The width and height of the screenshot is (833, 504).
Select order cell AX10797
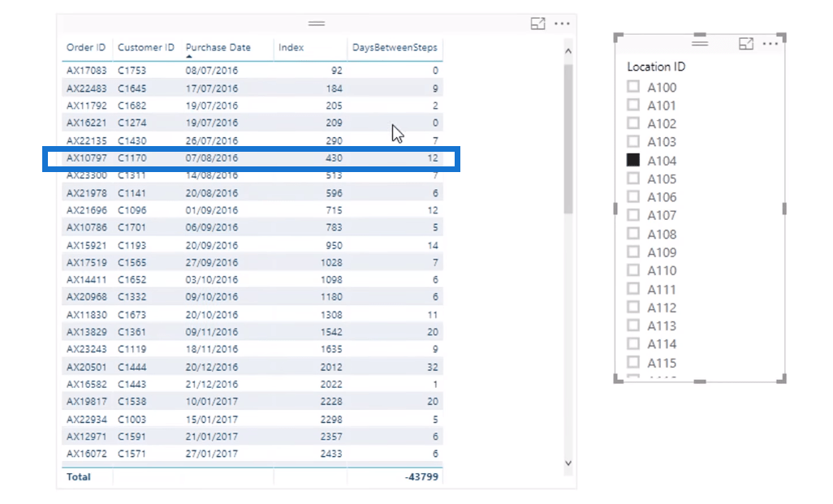[x=86, y=157]
